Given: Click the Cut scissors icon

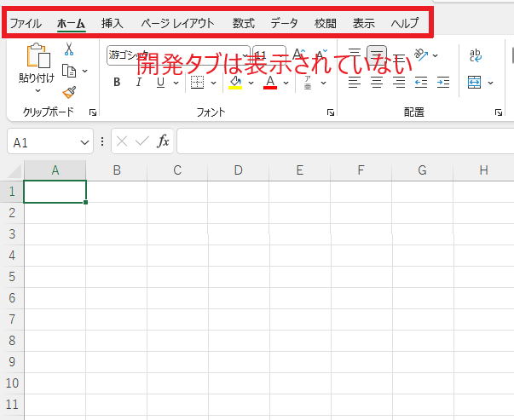Looking at the screenshot, I should pos(69,49).
